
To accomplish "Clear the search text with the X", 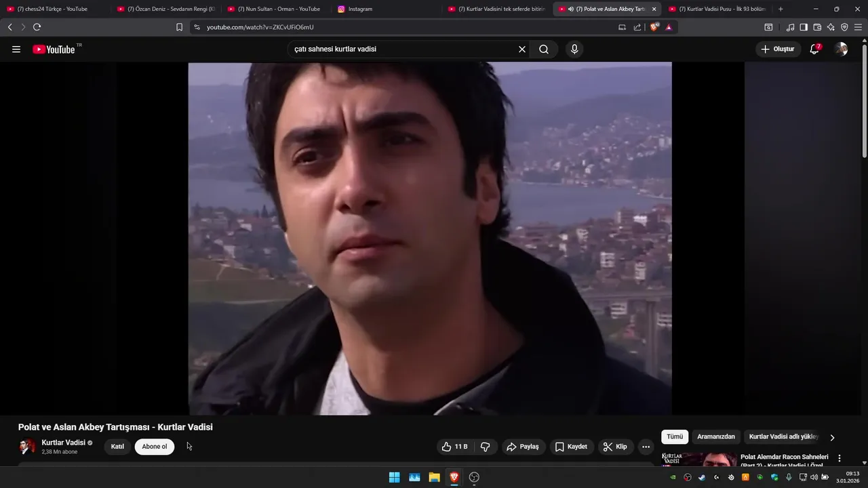I will [x=522, y=49].
